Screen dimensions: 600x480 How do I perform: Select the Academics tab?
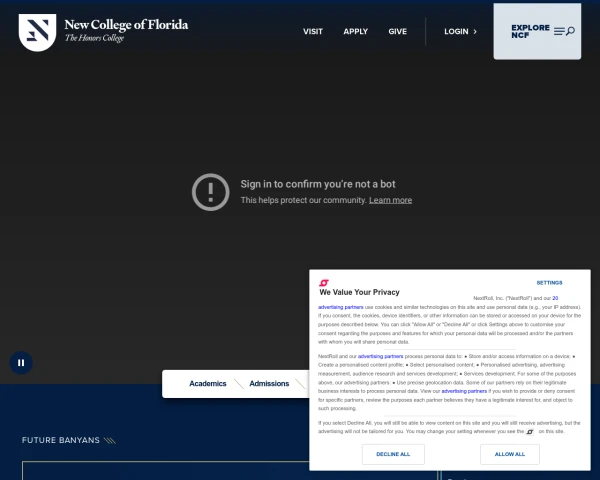tap(208, 384)
